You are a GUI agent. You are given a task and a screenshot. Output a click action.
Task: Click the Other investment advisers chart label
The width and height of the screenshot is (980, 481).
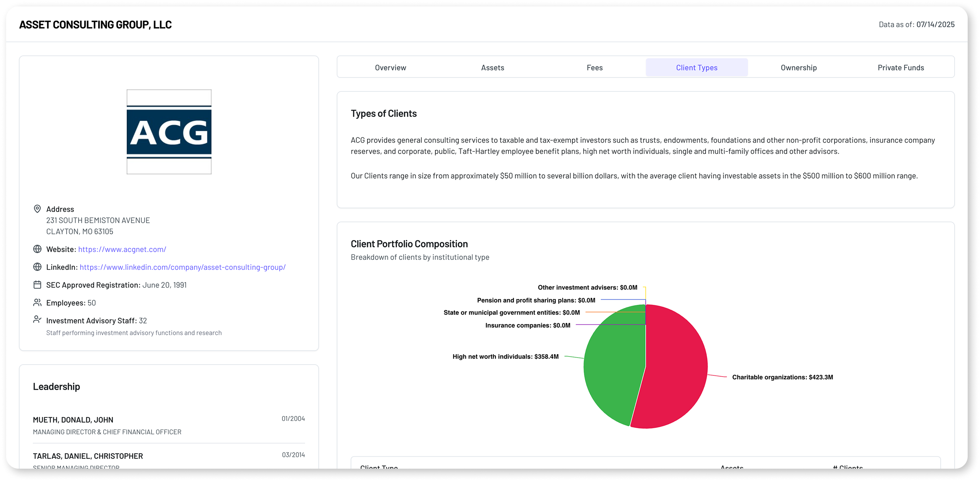click(587, 287)
